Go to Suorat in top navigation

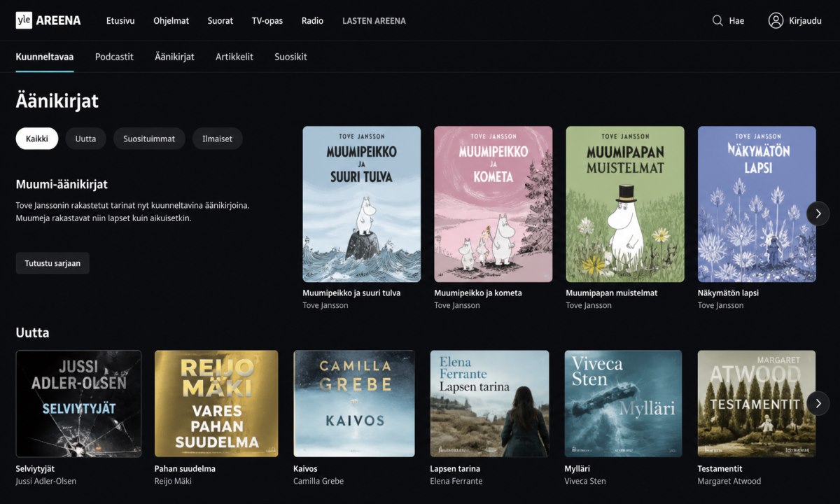click(x=220, y=20)
